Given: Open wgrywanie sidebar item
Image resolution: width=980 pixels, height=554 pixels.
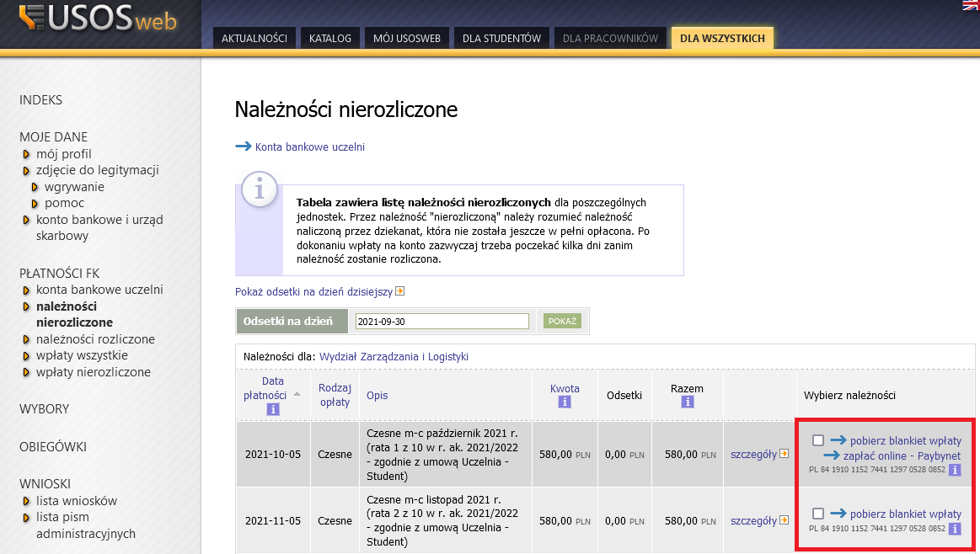Looking at the screenshot, I should pos(74,187).
